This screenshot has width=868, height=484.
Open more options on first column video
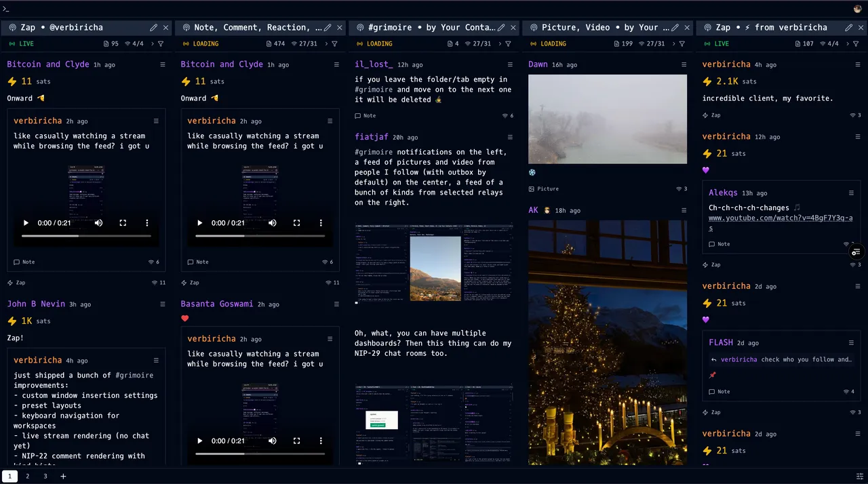pyautogui.click(x=147, y=223)
